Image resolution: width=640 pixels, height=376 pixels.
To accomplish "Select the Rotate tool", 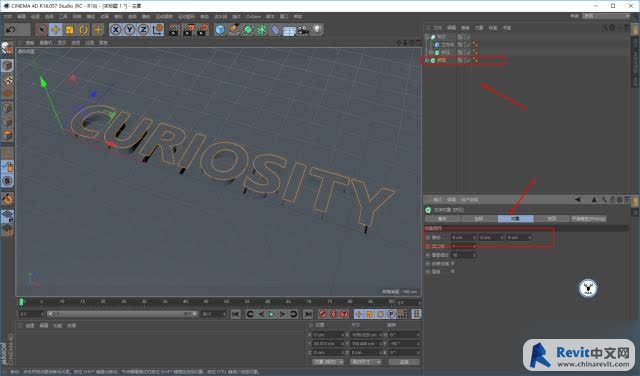I will 84,30.
